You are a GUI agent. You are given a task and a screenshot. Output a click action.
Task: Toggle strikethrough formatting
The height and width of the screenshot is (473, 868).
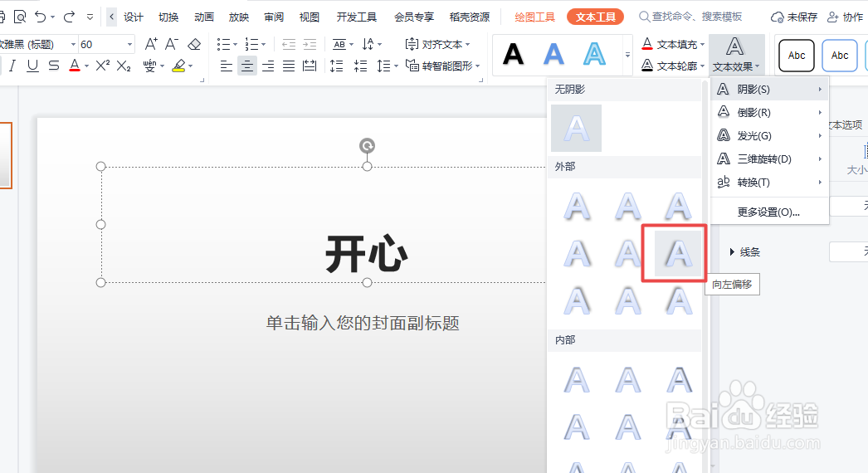pyautogui.click(x=54, y=66)
